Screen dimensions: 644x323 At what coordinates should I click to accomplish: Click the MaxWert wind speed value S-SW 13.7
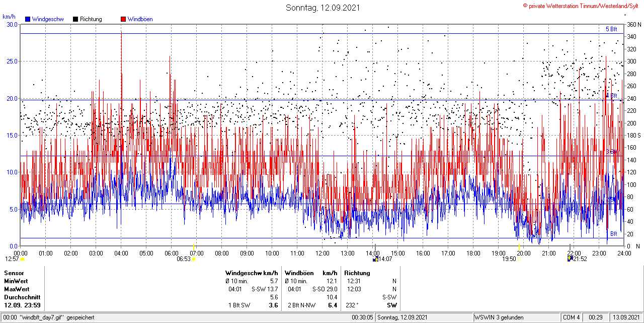coord(265,289)
